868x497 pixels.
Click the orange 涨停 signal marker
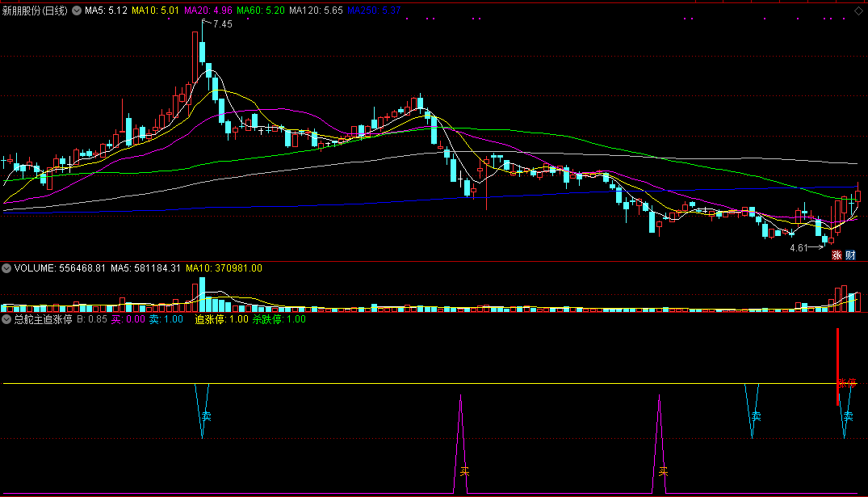pyautogui.click(x=846, y=383)
